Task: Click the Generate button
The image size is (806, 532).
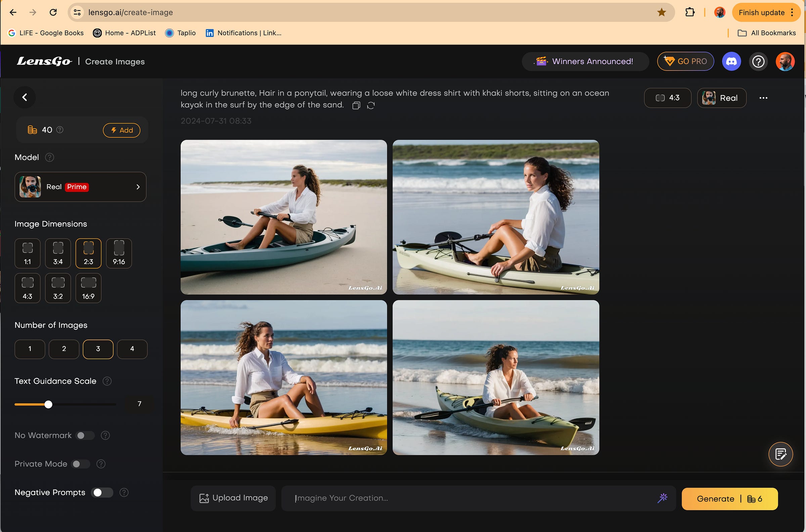Action: 729,499
